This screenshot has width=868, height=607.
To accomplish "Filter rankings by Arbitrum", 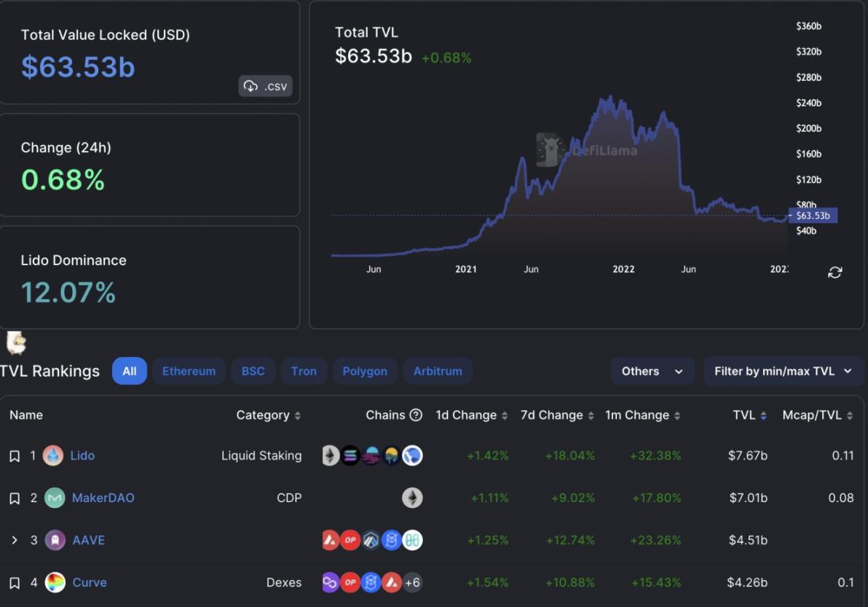I will point(438,371).
